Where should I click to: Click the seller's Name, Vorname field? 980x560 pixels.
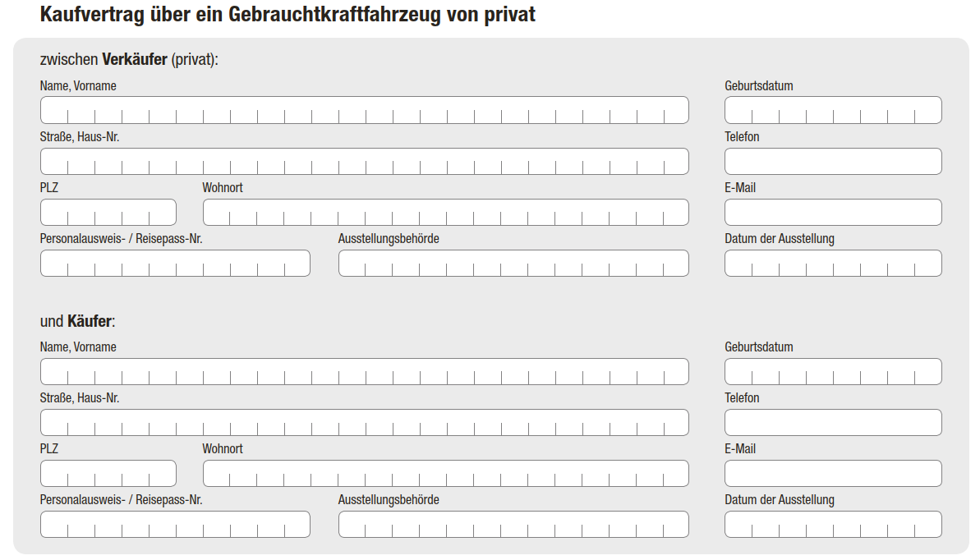[364, 110]
